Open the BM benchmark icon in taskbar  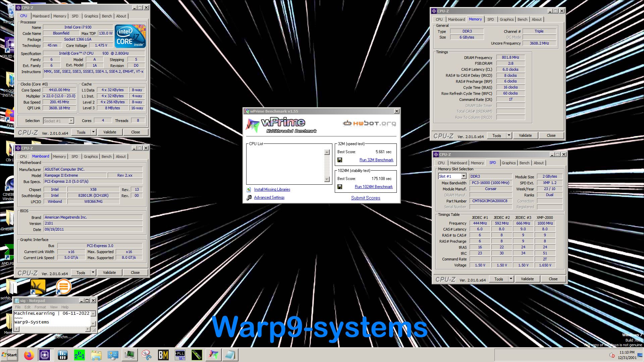(163, 355)
